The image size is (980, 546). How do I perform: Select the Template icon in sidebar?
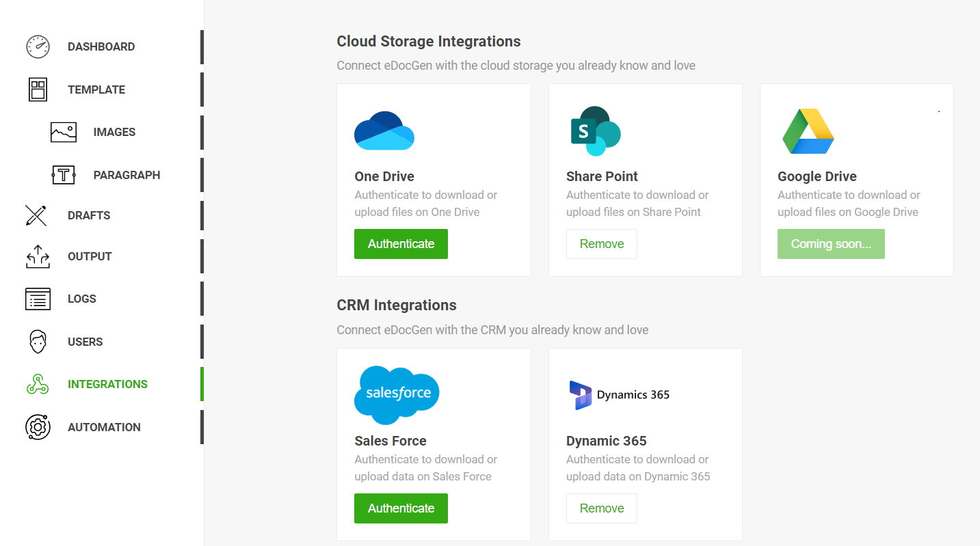coord(37,89)
